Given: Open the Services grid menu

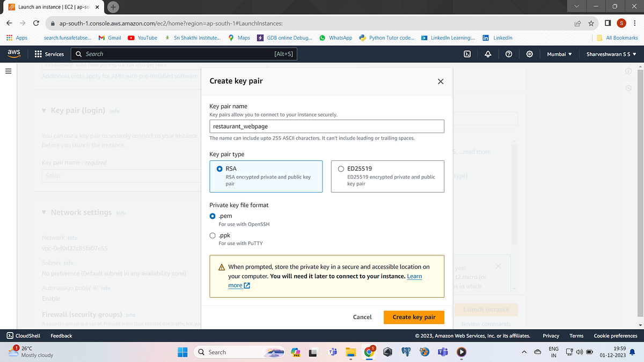Looking at the screenshot, I should click(x=49, y=54).
